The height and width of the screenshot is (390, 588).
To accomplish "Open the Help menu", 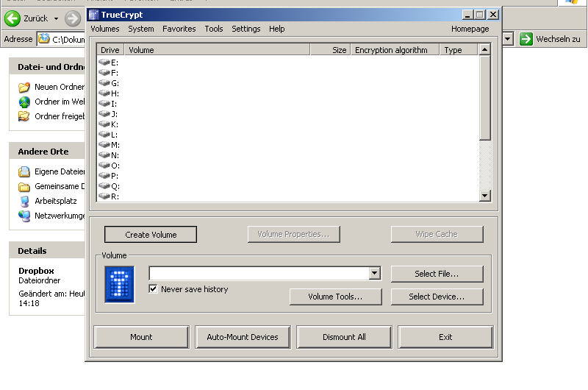I will 277,29.
